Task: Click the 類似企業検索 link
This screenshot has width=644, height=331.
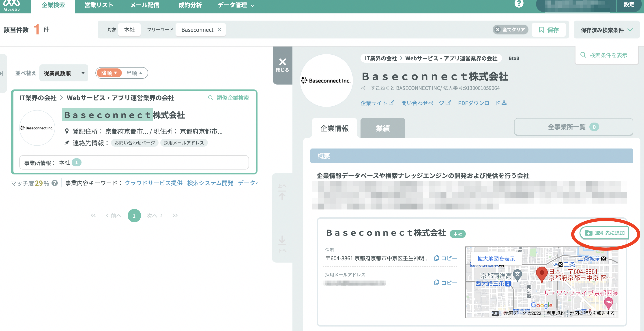Action: 232,98
